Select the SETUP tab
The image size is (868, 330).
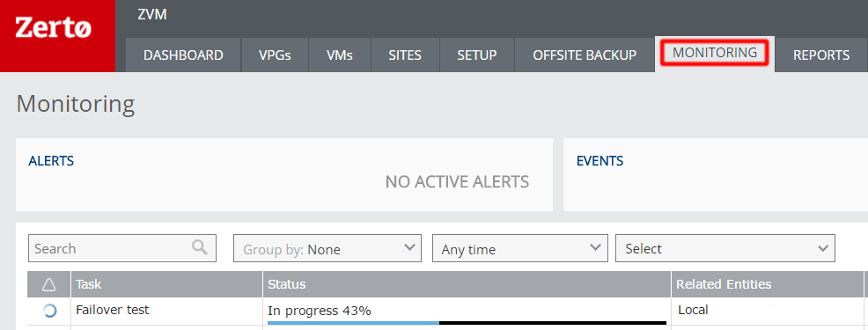pos(476,55)
